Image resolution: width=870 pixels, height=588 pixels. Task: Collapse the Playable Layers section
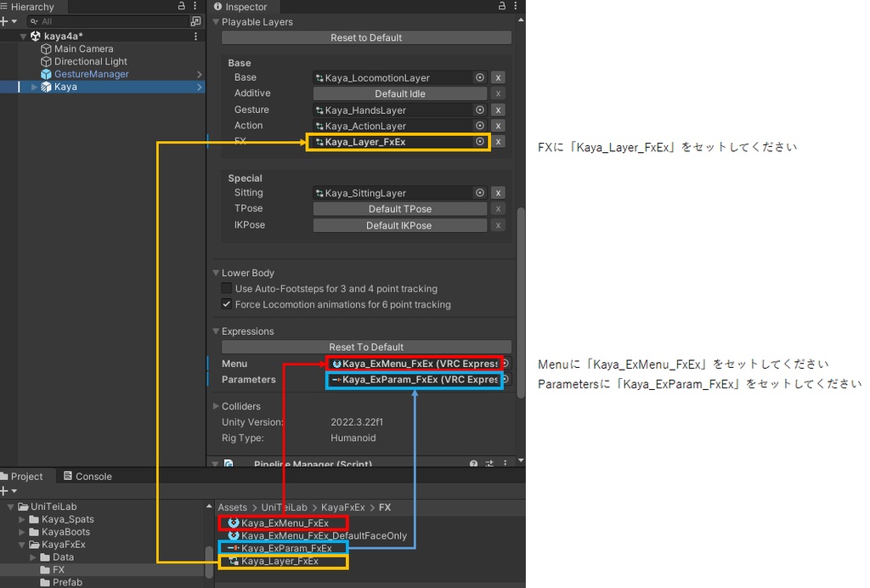point(216,22)
